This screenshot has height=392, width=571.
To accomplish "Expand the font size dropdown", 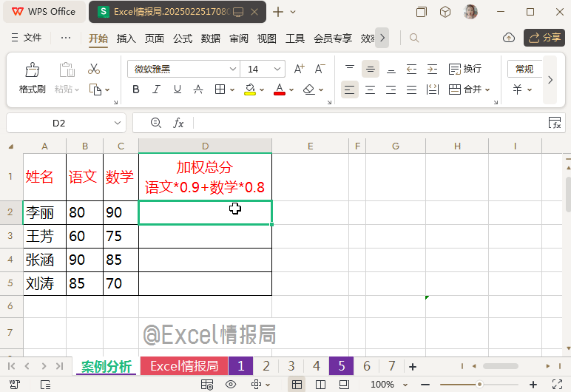I will point(278,69).
